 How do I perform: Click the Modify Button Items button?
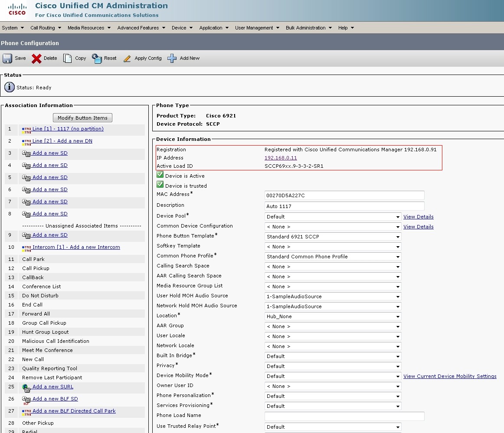tap(82, 118)
